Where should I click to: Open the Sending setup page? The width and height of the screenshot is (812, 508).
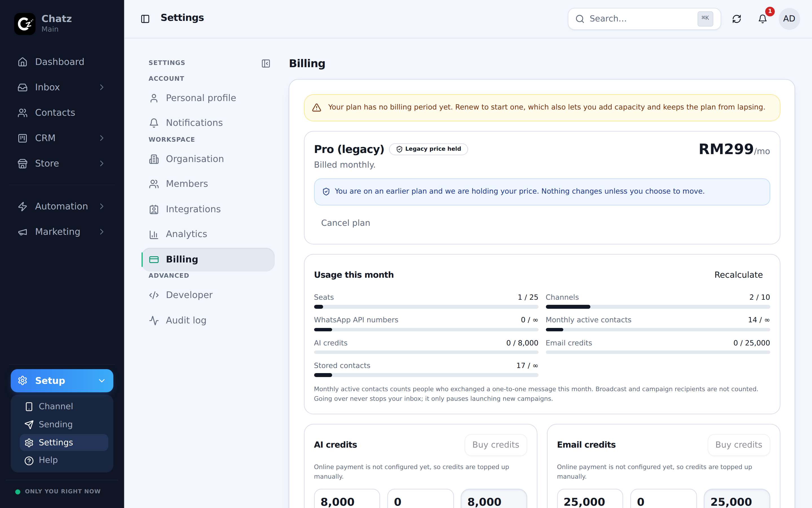[64, 424]
